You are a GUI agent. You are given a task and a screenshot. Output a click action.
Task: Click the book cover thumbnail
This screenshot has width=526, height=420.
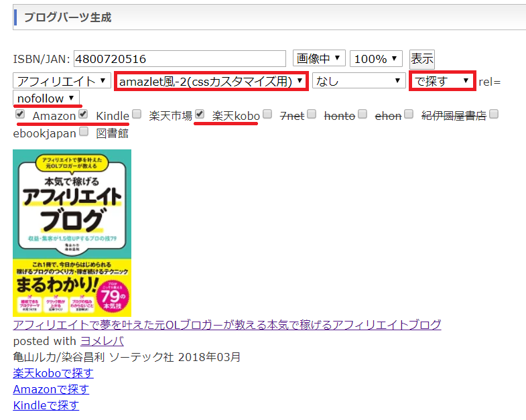pos(72,233)
